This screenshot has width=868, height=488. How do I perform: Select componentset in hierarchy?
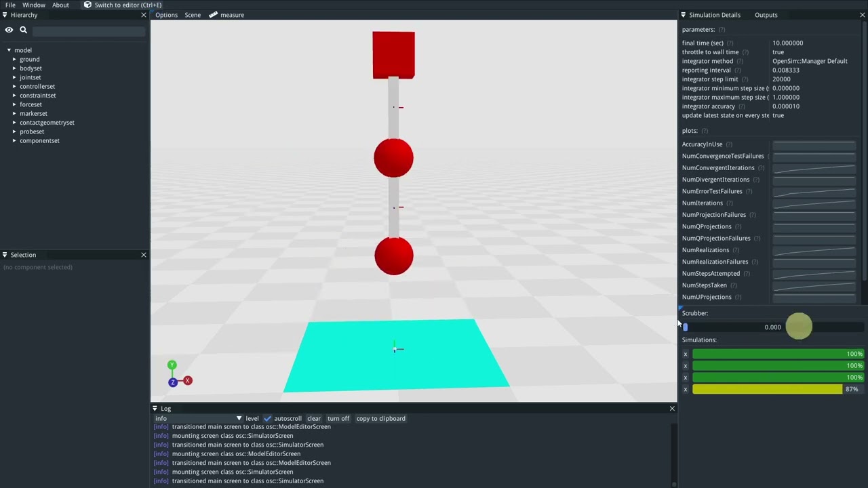39,140
